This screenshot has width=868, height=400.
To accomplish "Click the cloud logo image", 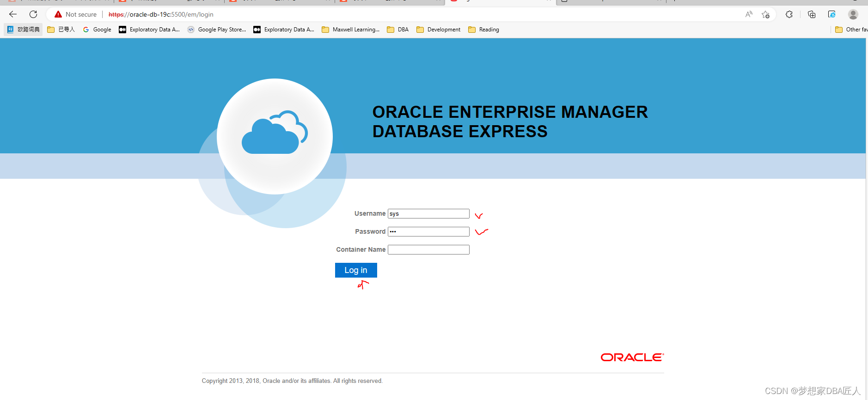I will pos(275,136).
